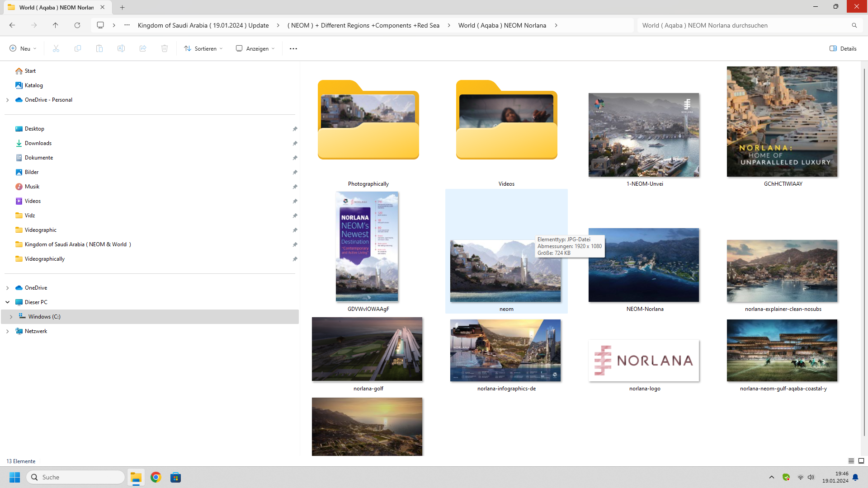Unpin Bilder using its pin icon
The width and height of the screenshot is (868, 488).
[x=295, y=172]
